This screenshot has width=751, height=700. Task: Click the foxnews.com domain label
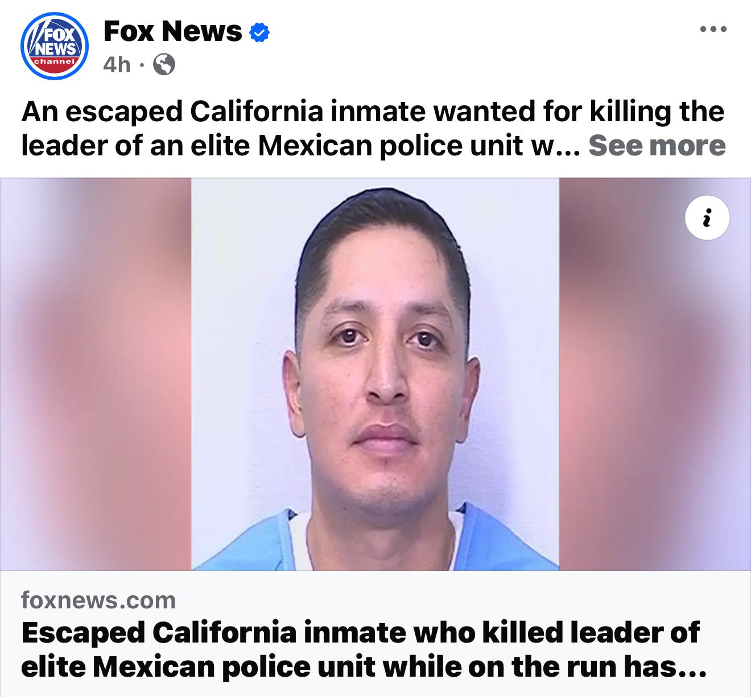click(x=98, y=600)
